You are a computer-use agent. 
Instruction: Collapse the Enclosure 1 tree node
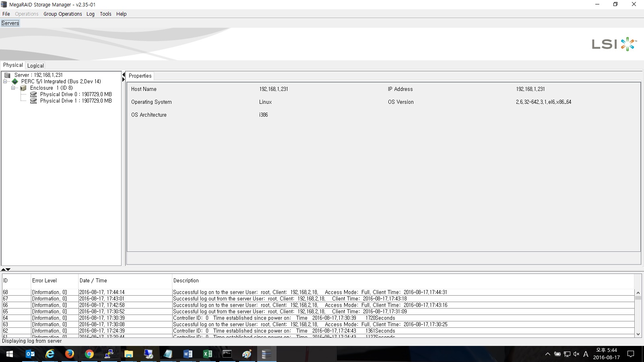coord(13,88)
